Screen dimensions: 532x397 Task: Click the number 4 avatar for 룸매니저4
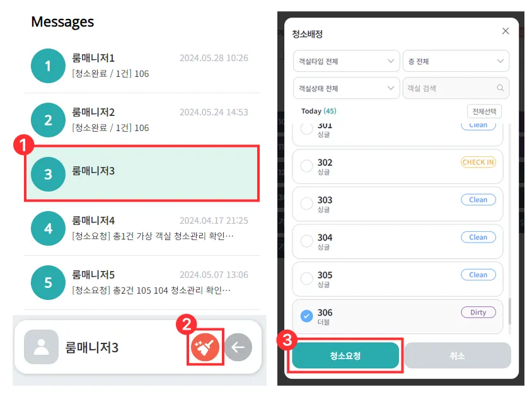[48, 228]
